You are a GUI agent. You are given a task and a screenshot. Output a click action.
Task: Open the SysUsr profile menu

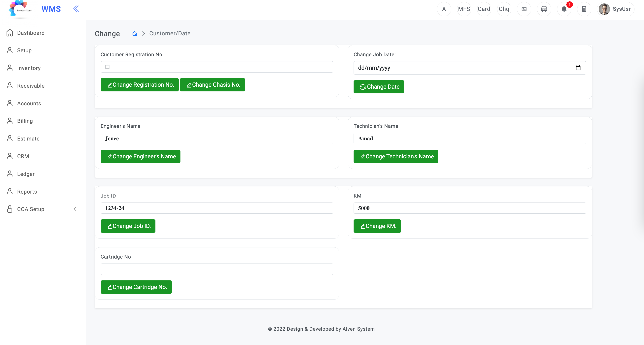tap(615, 9)
